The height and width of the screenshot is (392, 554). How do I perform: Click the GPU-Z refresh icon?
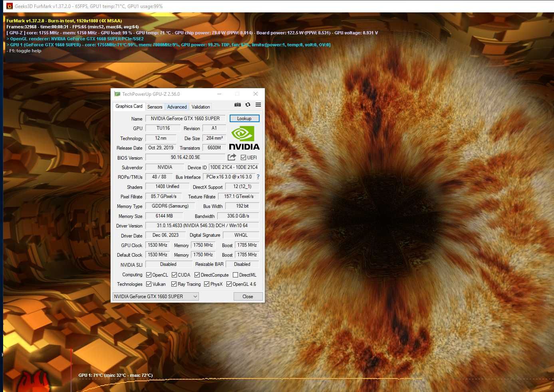(x=248, y=105)
